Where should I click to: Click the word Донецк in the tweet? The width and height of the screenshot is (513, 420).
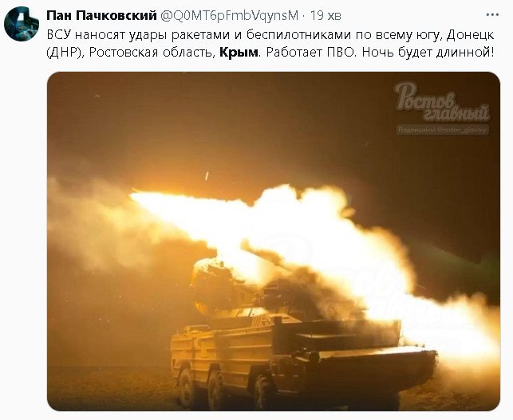tap(470, 35)
